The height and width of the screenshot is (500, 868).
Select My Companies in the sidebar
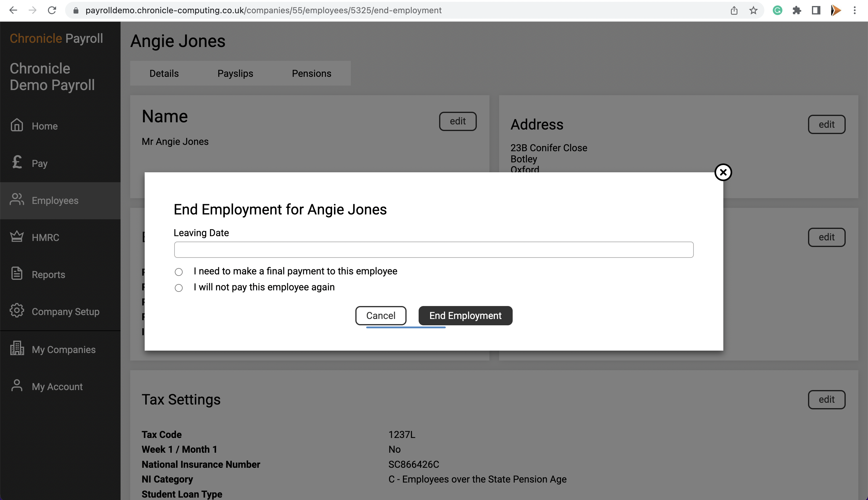[x=64, y=349]
